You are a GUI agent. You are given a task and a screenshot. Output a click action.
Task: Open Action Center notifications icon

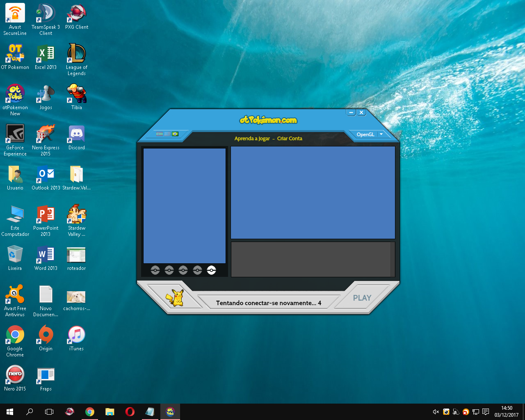coord(486,412)
